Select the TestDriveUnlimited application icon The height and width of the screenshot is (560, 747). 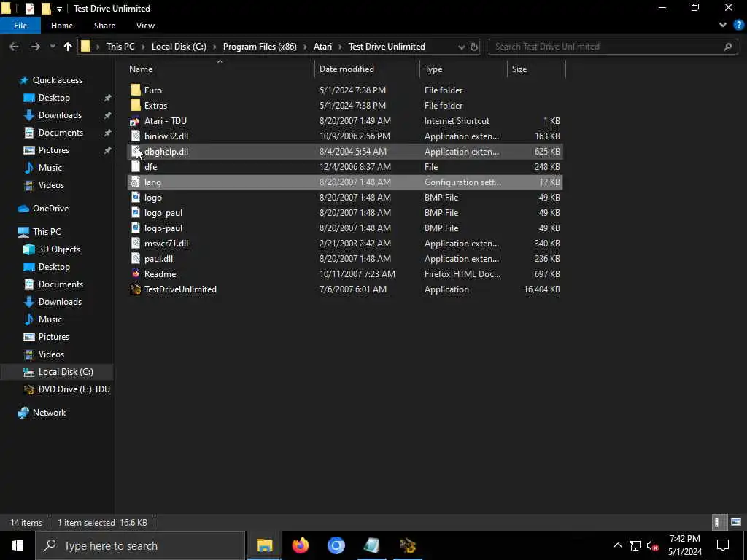[136, 289]
